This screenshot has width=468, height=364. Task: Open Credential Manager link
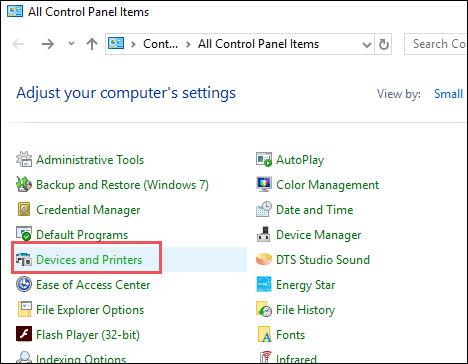(x=88, y=210)
